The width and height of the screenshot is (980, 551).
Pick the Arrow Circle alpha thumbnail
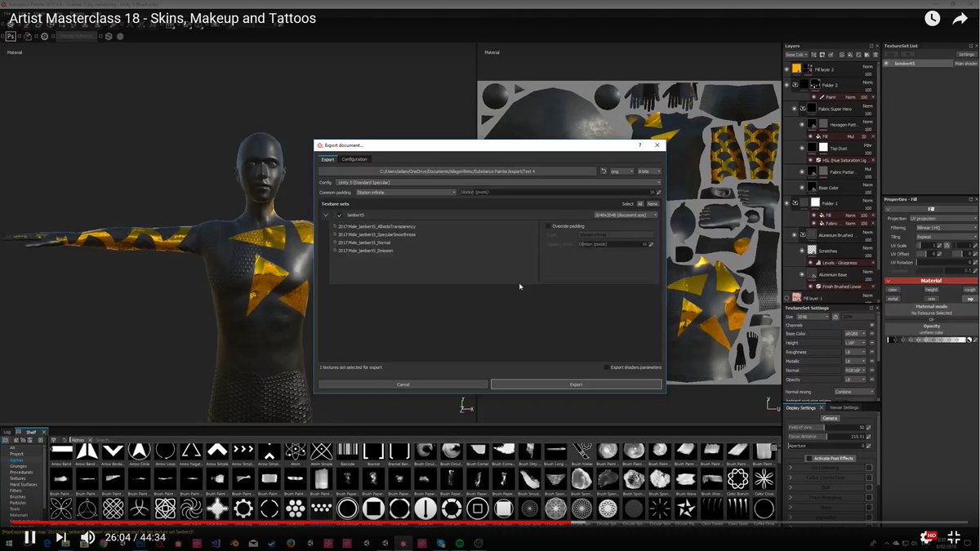(x=139, y=452)
